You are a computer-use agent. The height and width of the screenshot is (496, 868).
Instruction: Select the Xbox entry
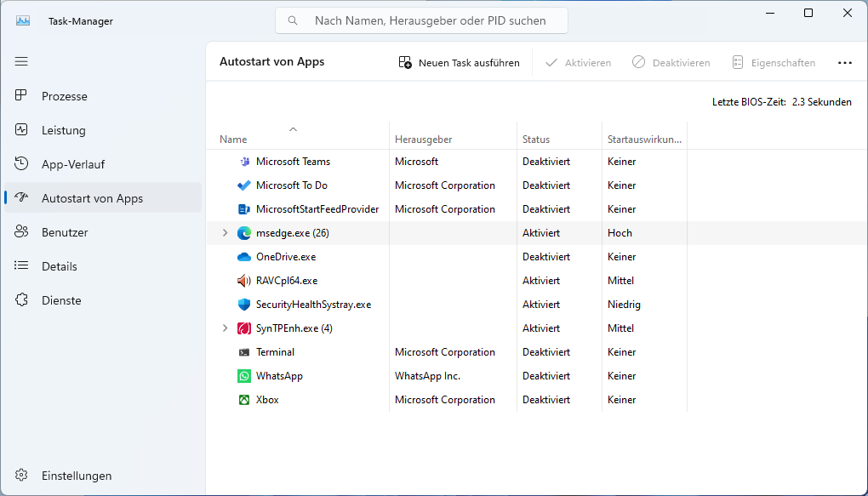click(267, 400)
